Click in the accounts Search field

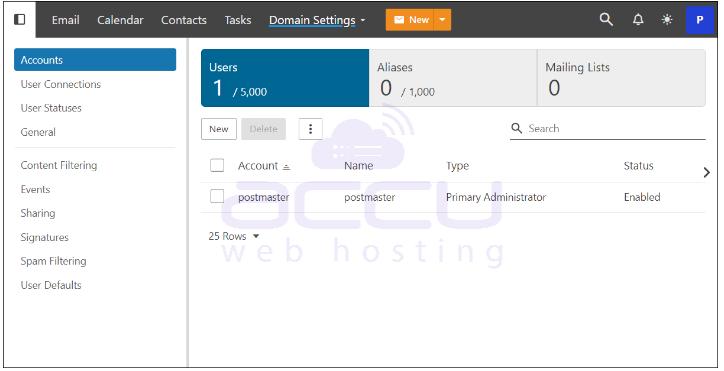click(x=608, y=128)
